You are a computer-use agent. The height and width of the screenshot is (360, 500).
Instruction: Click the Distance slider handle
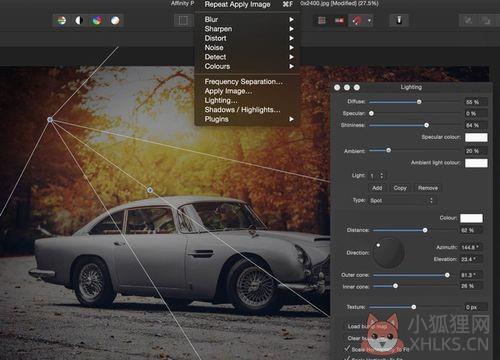tap(425, 230)
